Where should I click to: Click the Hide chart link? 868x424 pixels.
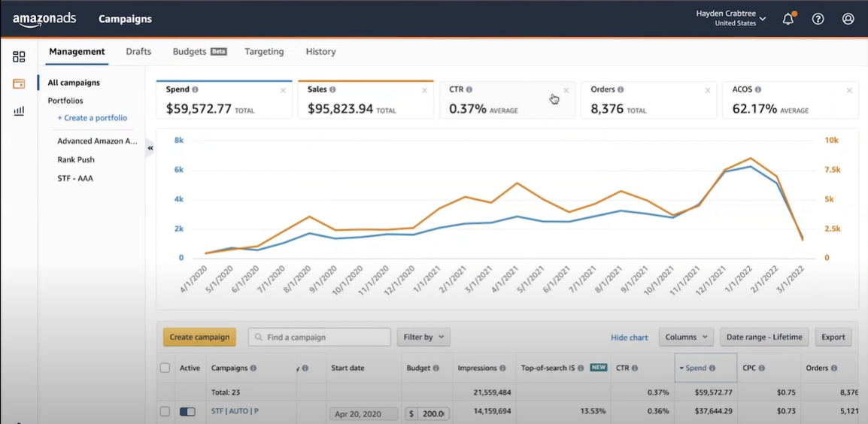(x=630, y=337)
